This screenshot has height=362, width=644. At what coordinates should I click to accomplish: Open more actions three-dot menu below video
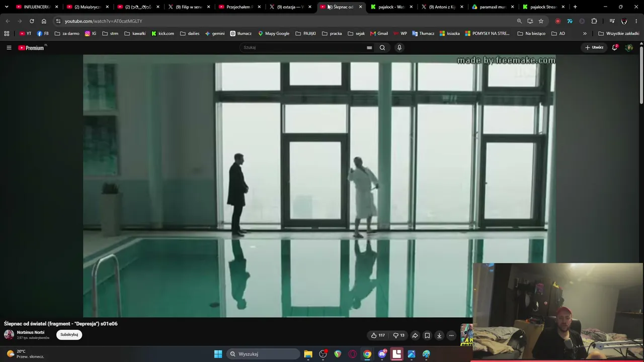pyautogui.click(x=451, y=335)
